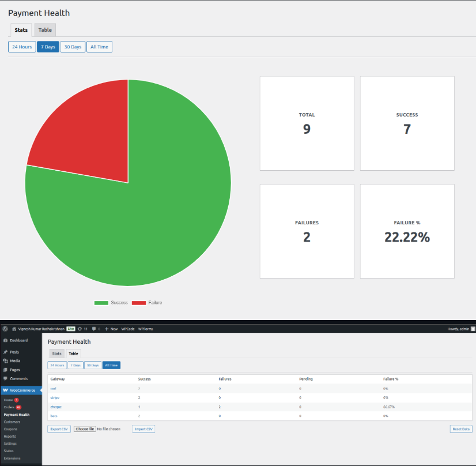Toggle the red Failure legend item
The width and height of the screenshot is (476, 466).
(147, 303)
